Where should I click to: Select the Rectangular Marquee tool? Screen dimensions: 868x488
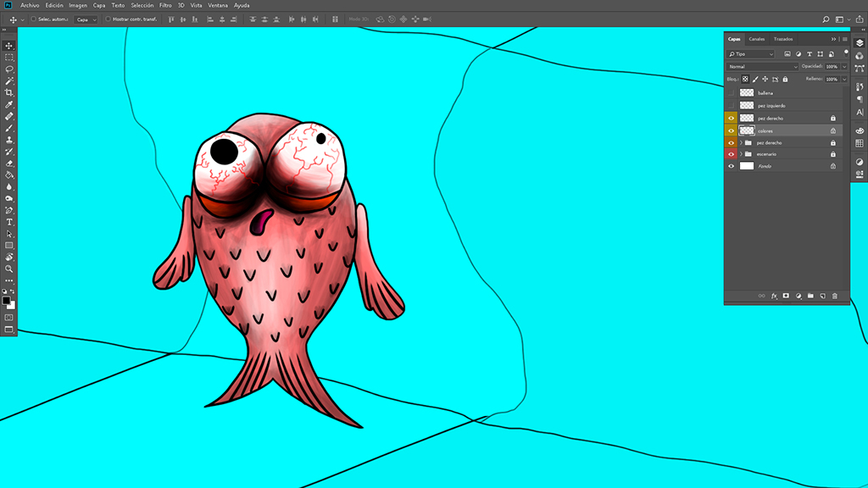coord(8,58)
